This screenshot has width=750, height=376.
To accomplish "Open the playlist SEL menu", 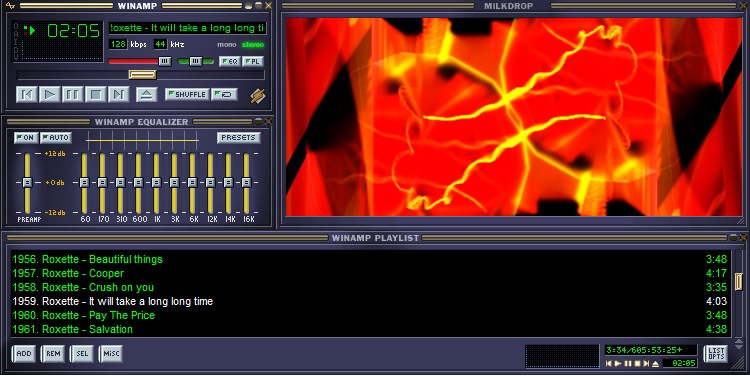I will (x=82, y=354).
